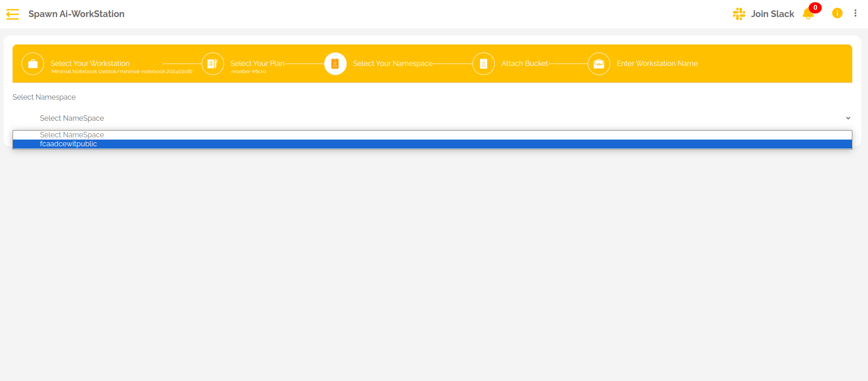868x381 pixels.
Task: Click the Attach Bucket step label
Action: point(524,63)
